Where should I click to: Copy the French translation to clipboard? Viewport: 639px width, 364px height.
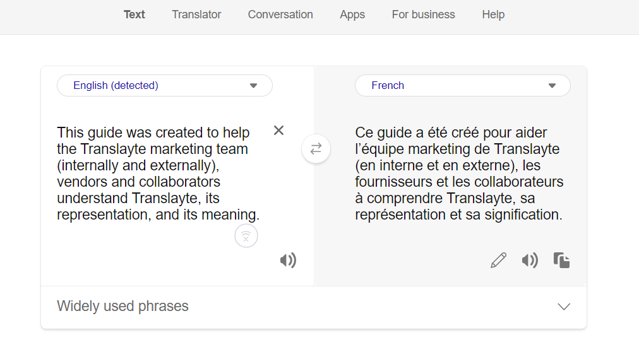pyautogui.click(x=561, y=260)
